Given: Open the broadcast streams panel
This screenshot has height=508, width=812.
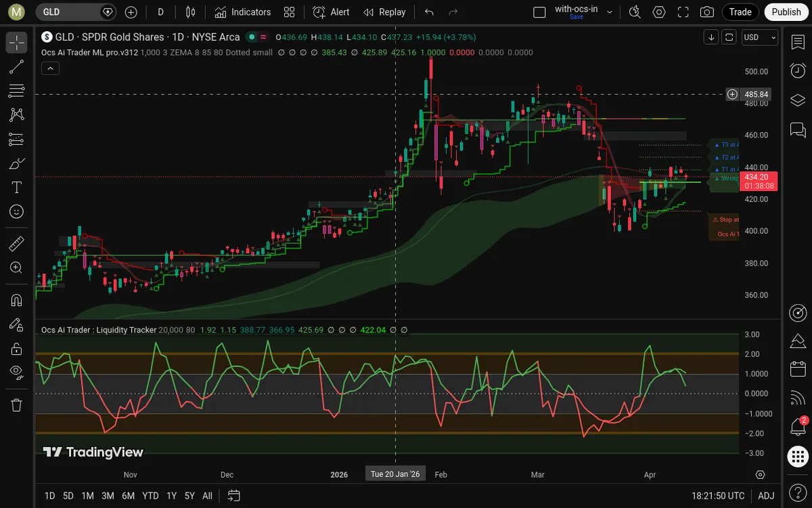Looking at the screenshot, I should click(798, 398).
